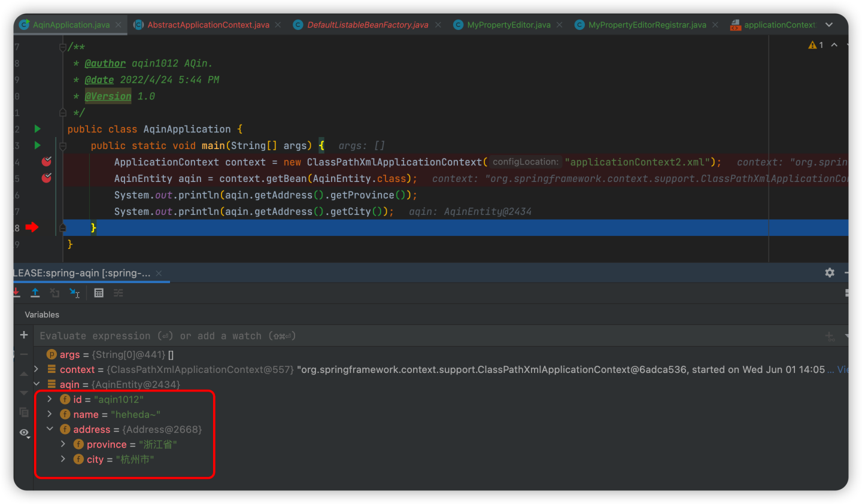Close the AqinApplication.java tab
This screenshot has width=862, height=504.
coord(119,25)
